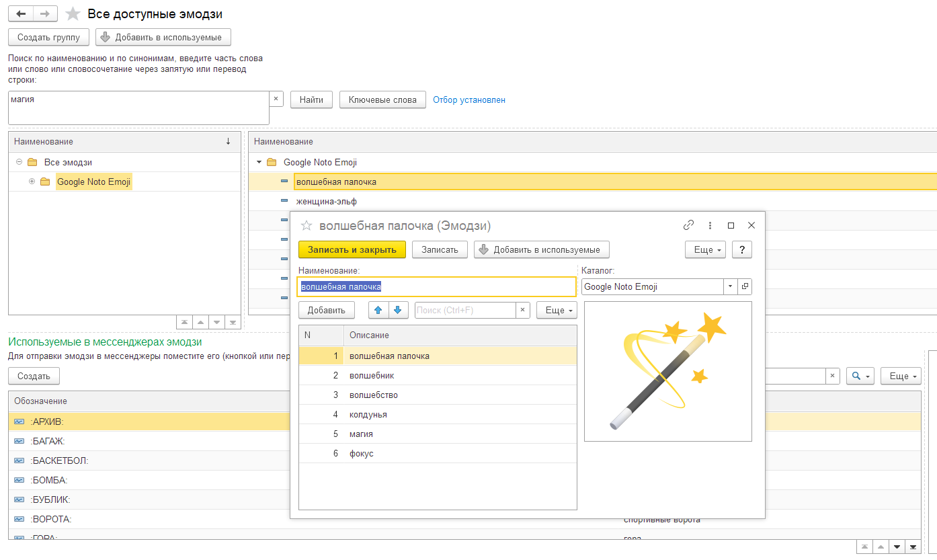Copy link via chain icon in dialog
937x560 pixels.
coord(688,226)
